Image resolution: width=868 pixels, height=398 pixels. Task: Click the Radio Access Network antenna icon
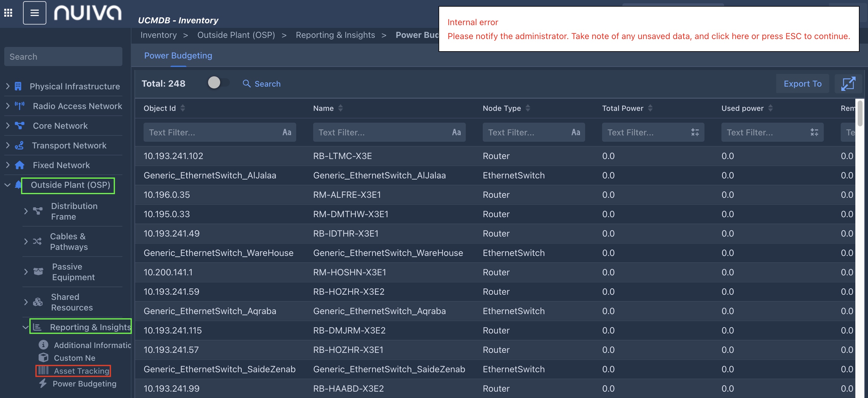(20, 106)
